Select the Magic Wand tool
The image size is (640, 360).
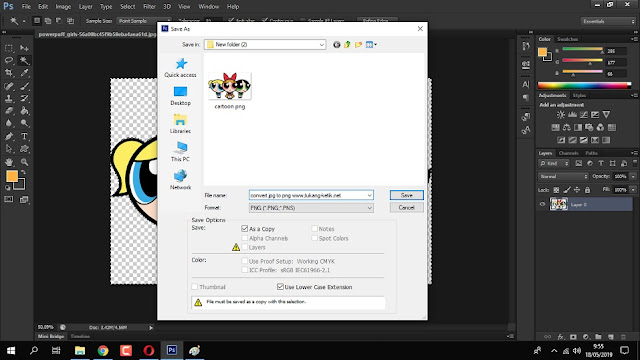[24, 60]
